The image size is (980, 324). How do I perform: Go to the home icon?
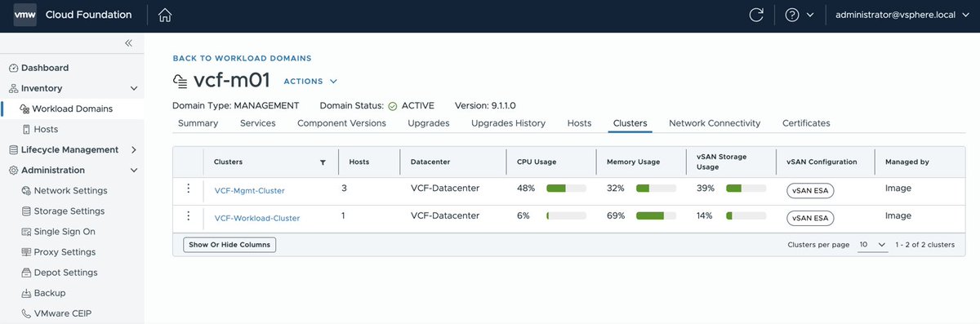[x=165, y=15]
